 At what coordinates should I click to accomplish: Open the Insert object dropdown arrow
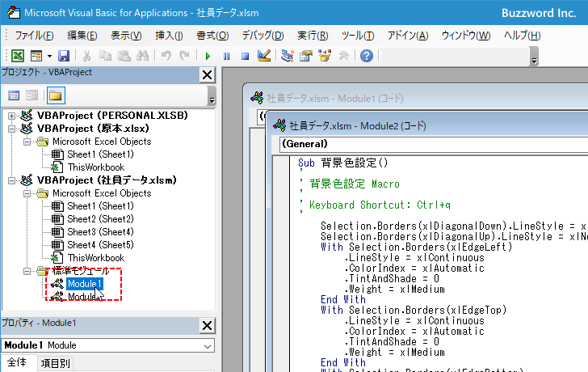tap(49, 57)
